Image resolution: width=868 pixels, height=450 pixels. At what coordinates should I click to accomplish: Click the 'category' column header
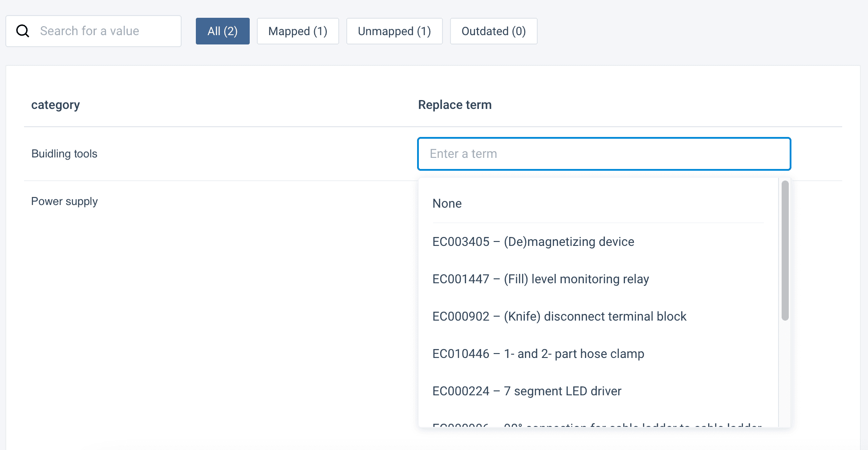tap(56, 105)
